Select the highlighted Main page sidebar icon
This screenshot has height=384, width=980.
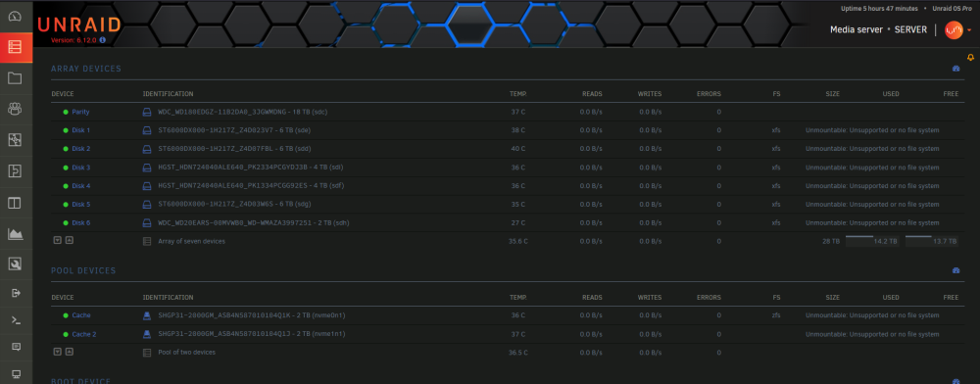15,47
